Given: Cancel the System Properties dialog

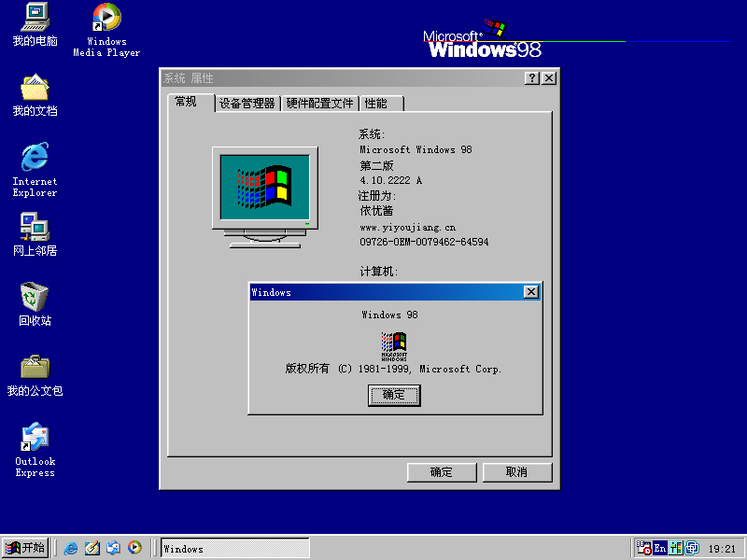Looking at the screenshot, I should (516, 471).
